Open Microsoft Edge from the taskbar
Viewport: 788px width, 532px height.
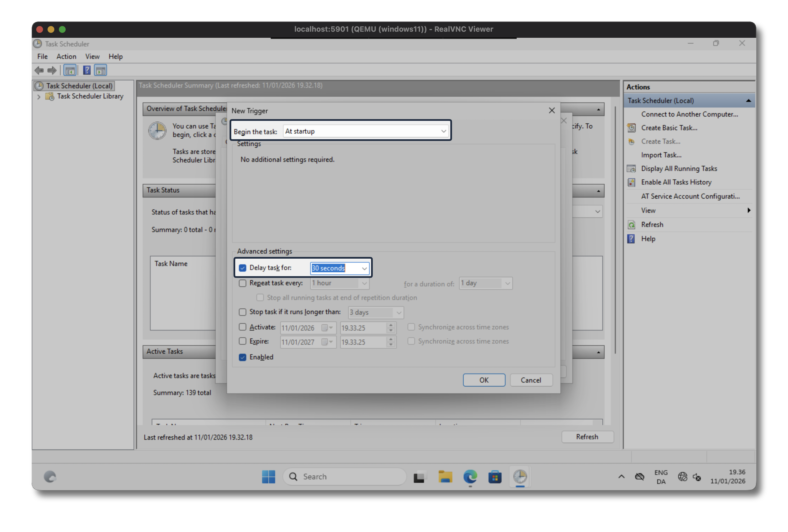(x=470, y=477)
